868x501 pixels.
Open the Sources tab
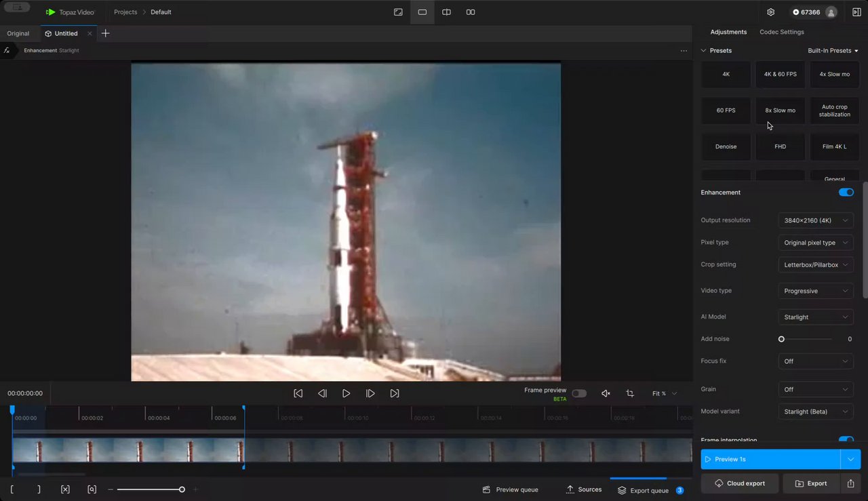point(584,489)
